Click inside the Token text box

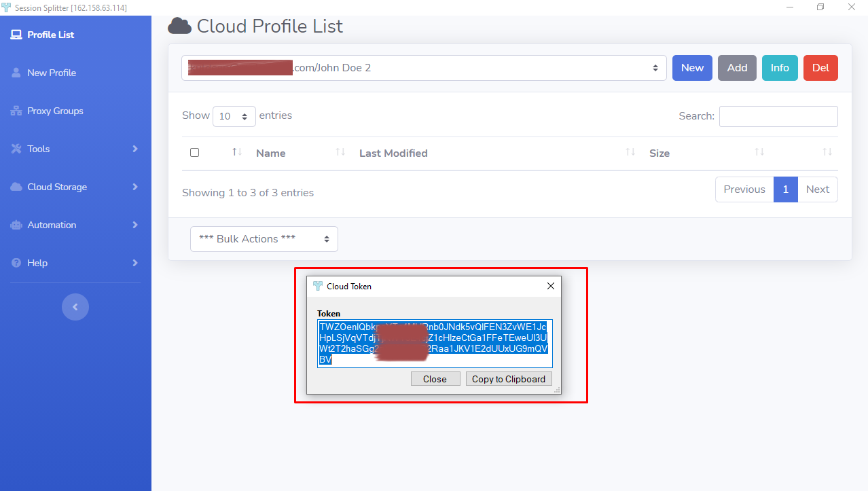[435, 344]
